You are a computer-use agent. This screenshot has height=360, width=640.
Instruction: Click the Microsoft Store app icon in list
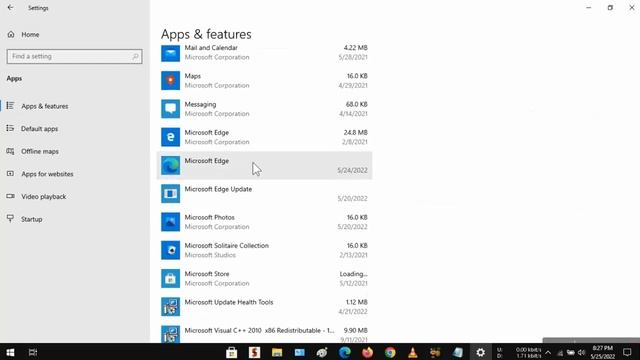[170, 278]
